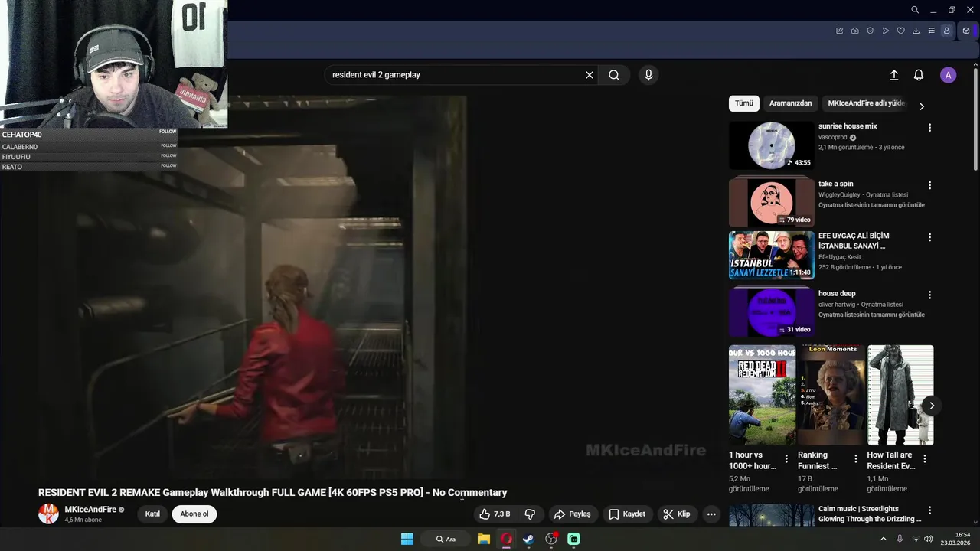980x551 pixels.
Task: Open options for EFE UYGAÇ ALİ BİÇİM video
Action: [929, 237]
